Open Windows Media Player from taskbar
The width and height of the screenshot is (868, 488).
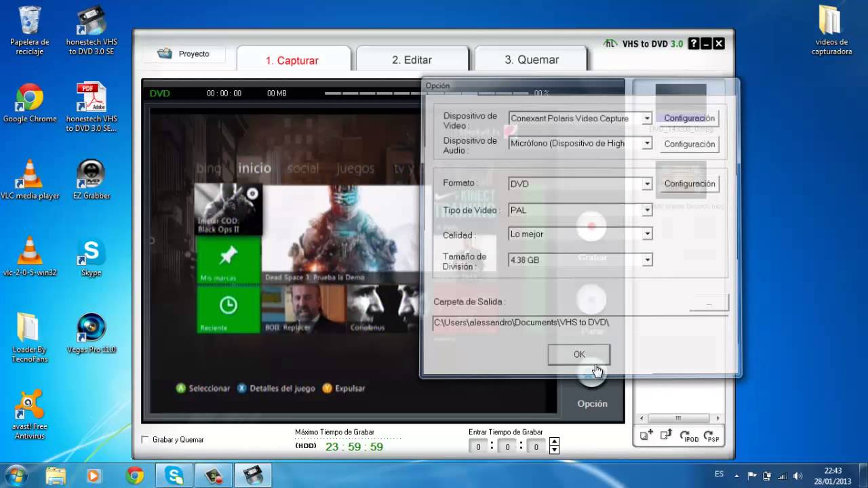pos(95,475)
